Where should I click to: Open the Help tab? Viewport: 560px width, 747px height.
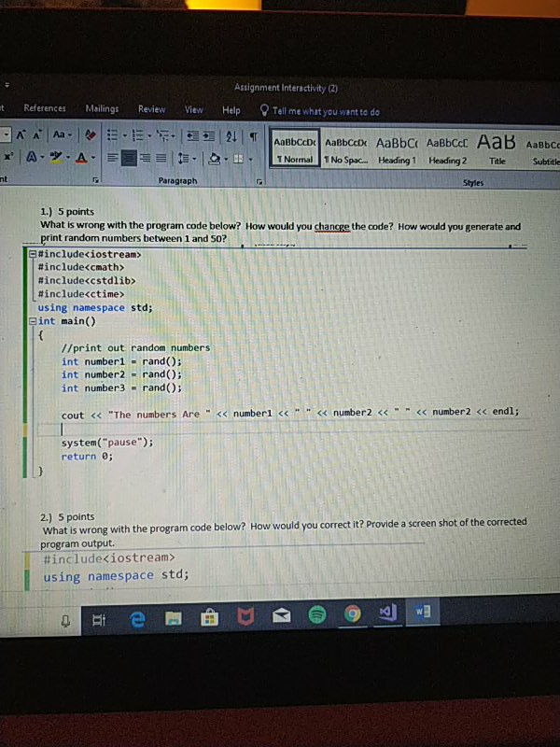coord(231,110)
